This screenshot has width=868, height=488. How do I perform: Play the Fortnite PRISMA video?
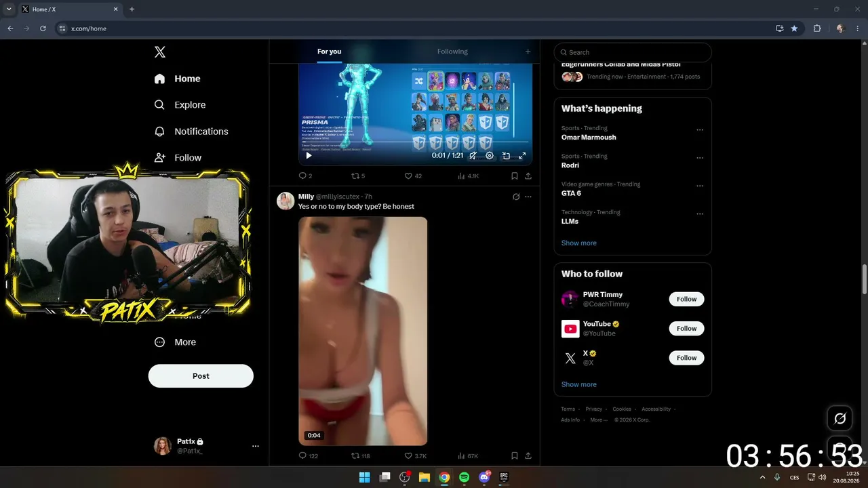(x=309, y=156)
